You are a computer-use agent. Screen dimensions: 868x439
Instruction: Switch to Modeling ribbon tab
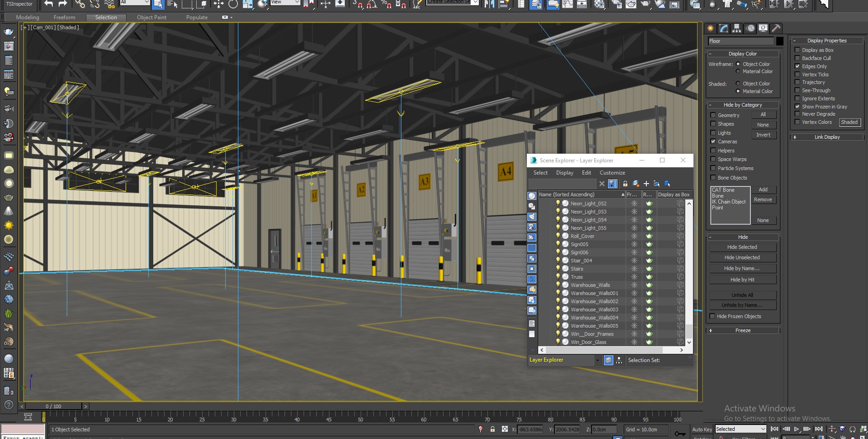pyautogui.click(x=28, y=17)
